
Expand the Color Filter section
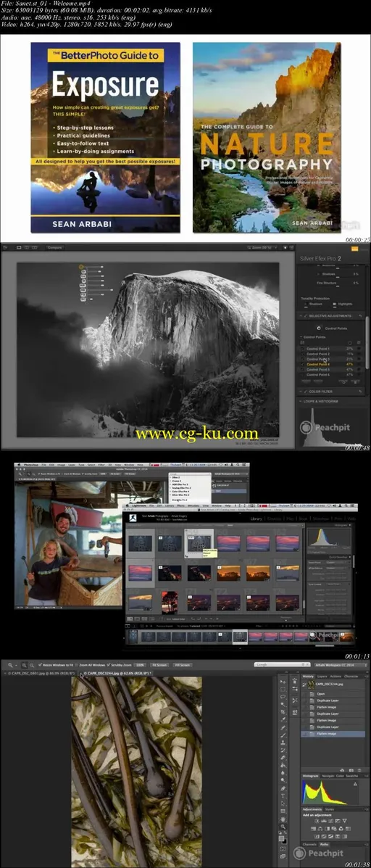pos(301,392)
